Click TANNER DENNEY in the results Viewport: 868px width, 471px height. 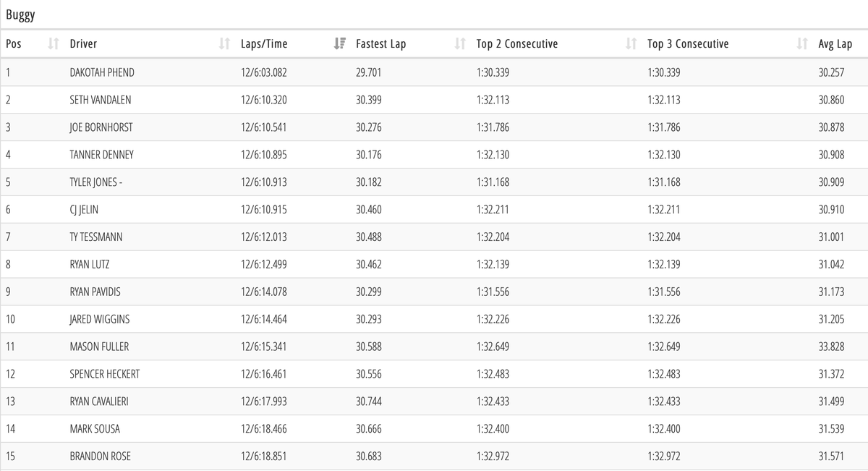click(101, 155)
